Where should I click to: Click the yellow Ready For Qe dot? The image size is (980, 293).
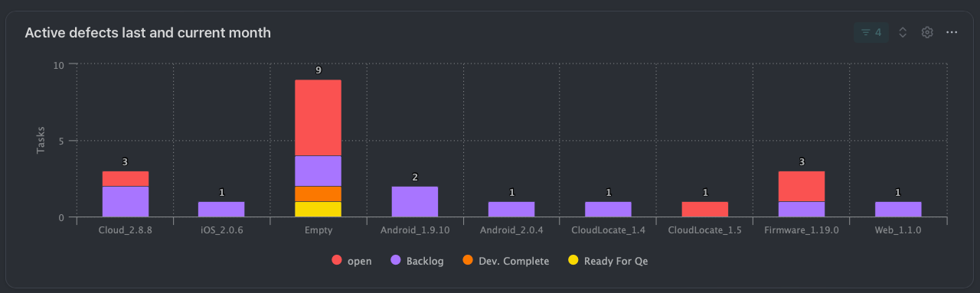(x=573, y=261)
